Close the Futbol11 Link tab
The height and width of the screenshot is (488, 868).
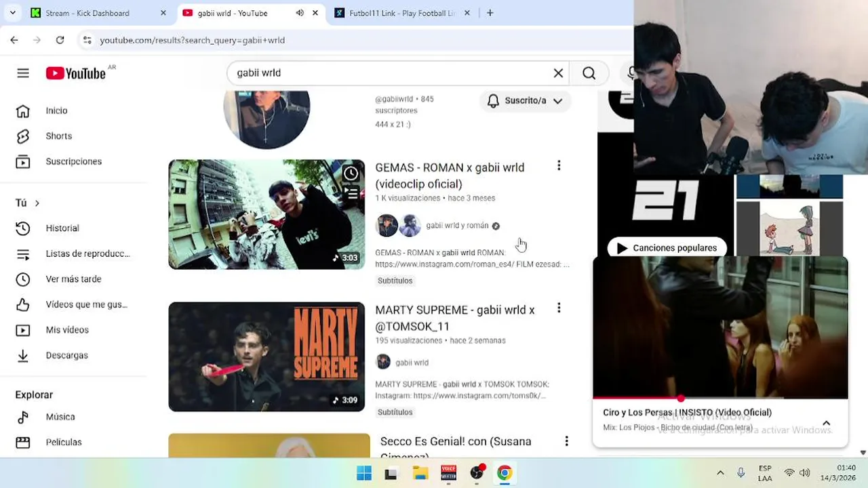[x=467, y=13]
